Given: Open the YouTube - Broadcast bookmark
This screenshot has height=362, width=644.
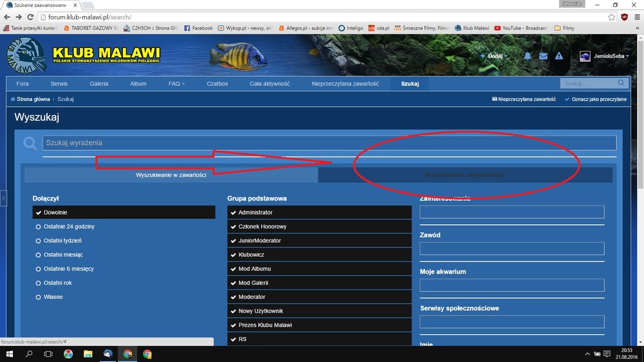Looking at the screenshot, I should click(520, 28).
